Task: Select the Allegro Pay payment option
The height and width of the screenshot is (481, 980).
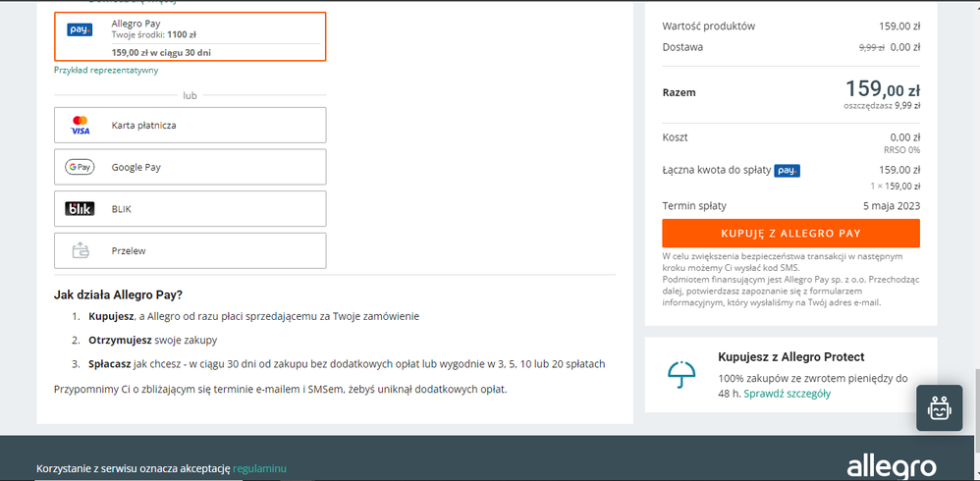Action: coord(190,37)
